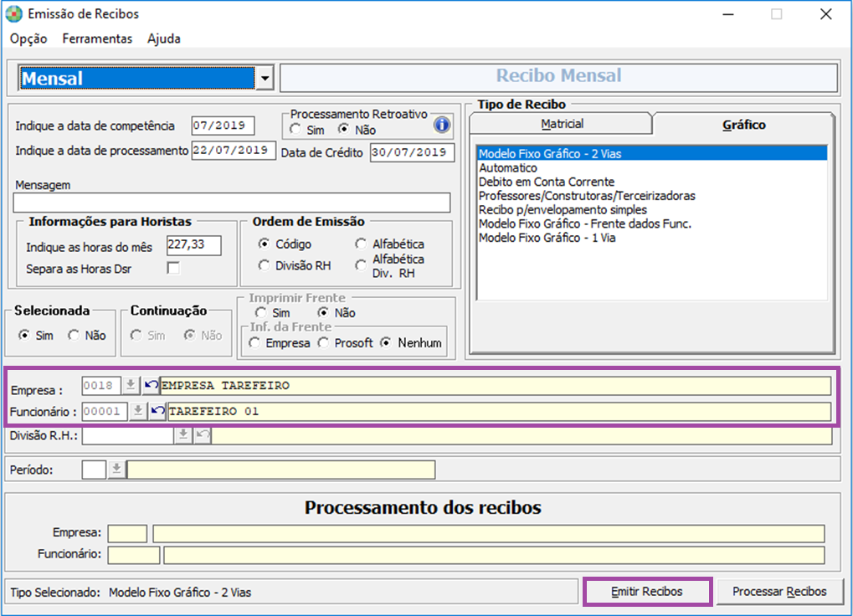This screenshot has height=616, width=853.
Task: Click the data de competência field
Action: coord(223,126)
